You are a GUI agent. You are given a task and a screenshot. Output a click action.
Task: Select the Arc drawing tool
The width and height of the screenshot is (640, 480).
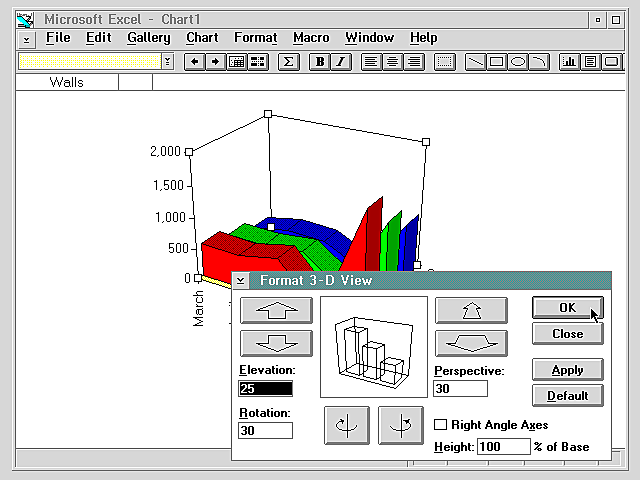(539, 62)
